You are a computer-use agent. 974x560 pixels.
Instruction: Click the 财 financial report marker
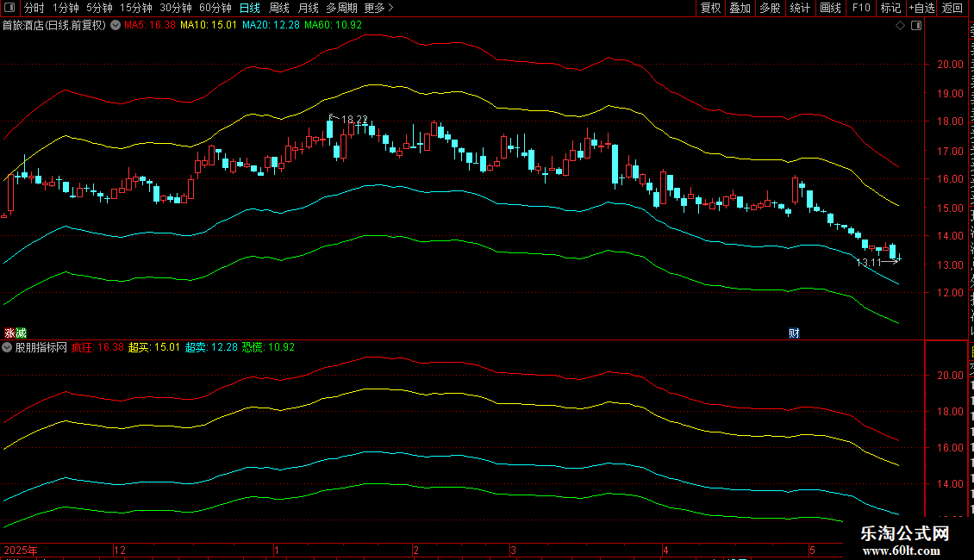794,333
